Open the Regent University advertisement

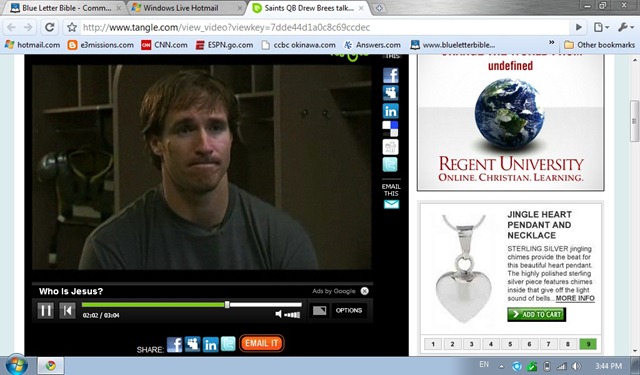click(510, 122)
